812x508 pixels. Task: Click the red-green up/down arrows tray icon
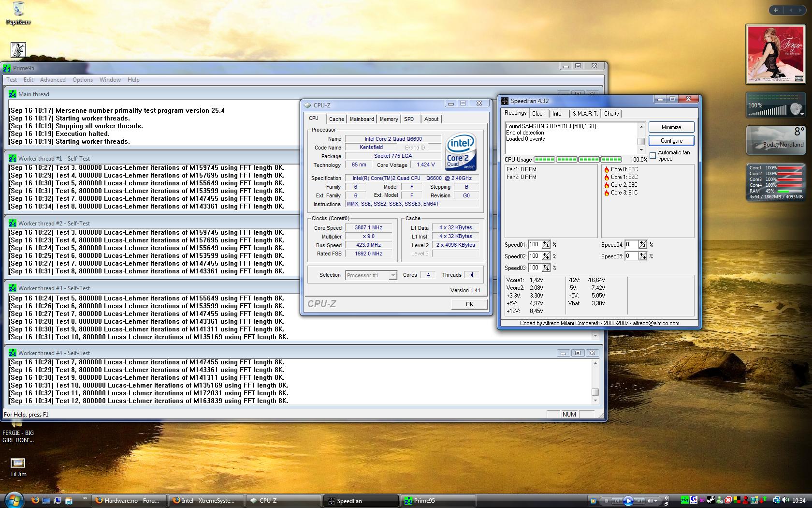[x=763, y=500]
